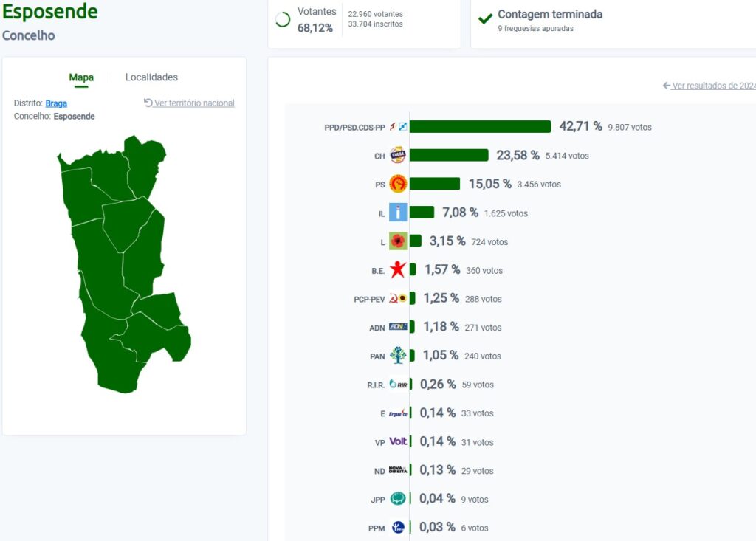Click the Chega party logo icon
Image resolution: width=756 pixels, height=541 pixels.
click(398, 155)
